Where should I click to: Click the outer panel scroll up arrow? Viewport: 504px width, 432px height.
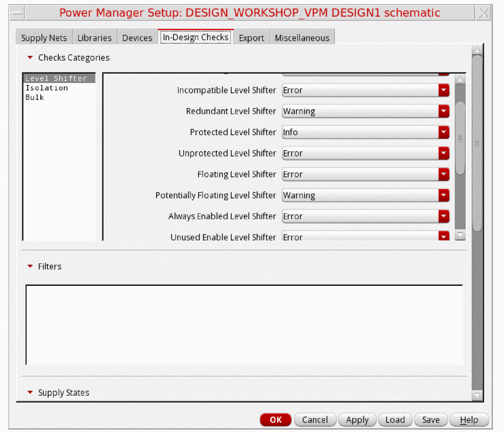(477, 50)
